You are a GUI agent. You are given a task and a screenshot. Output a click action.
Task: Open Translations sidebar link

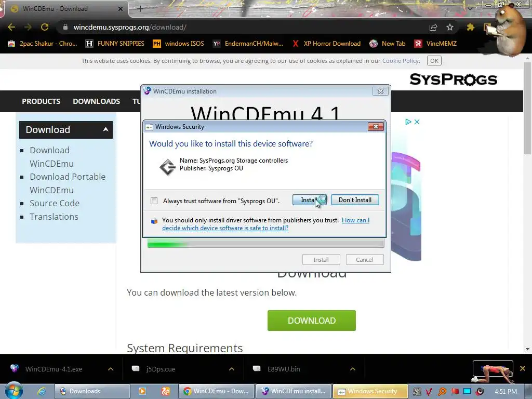pyautogui.click(x=54, y=217)
